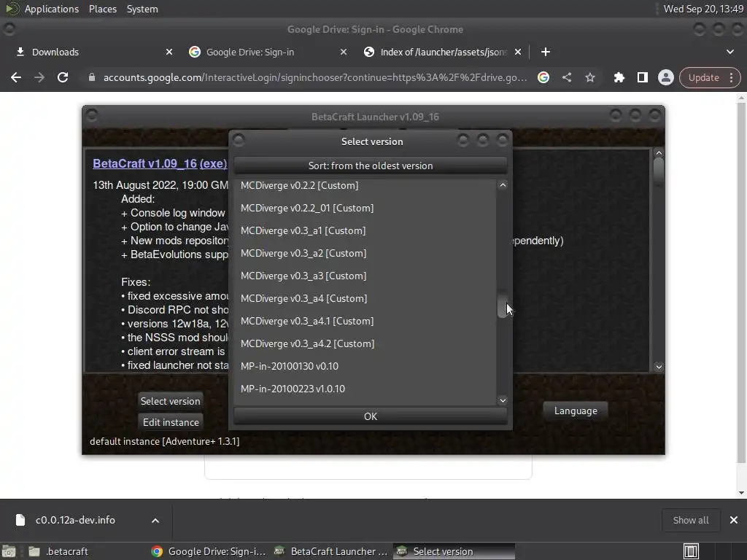Toggle Chrome's side panel icon

click(x=642, y=77)
